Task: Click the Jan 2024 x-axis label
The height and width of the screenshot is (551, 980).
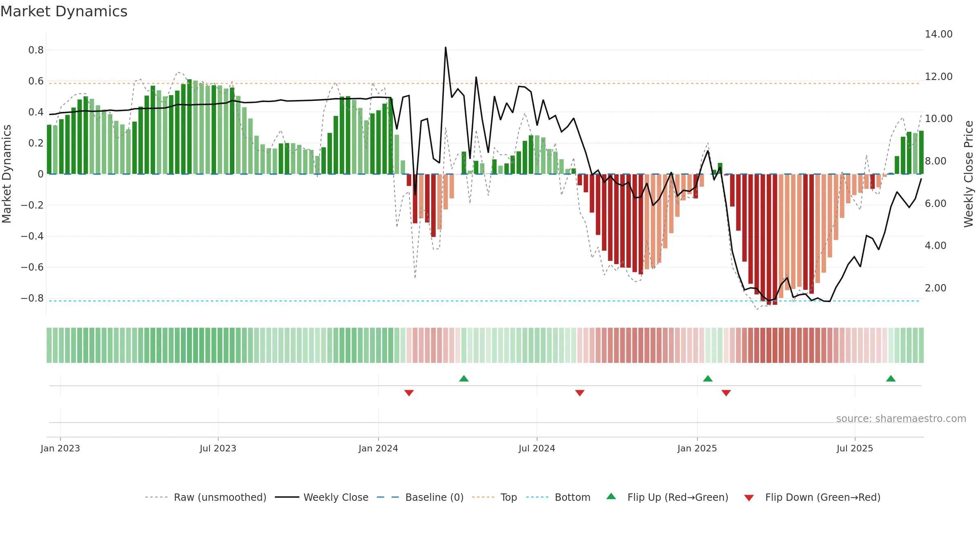Action: click(x=379, y=448)
